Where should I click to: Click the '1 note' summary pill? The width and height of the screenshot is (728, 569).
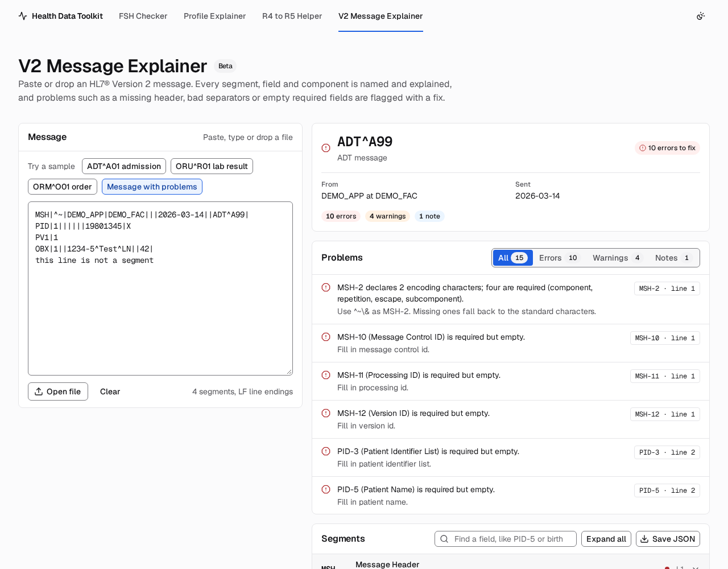429,216
